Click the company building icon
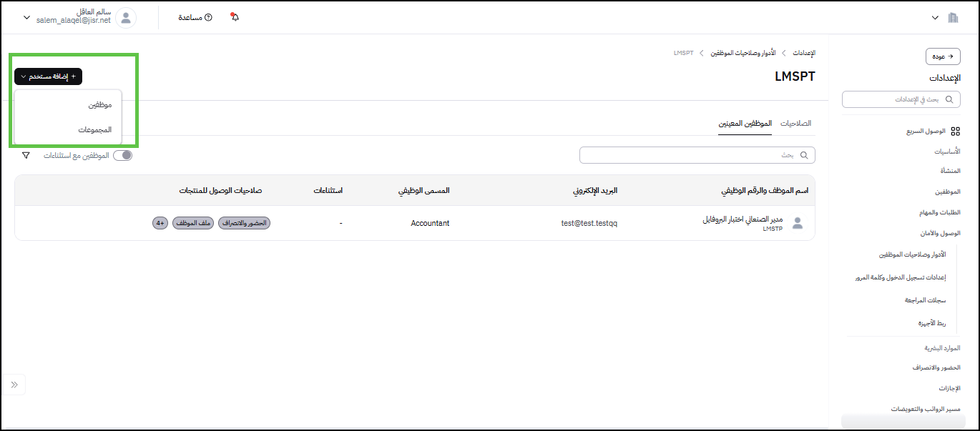The height and width of the screenshot is (431, 980). (x=953, y=17)
